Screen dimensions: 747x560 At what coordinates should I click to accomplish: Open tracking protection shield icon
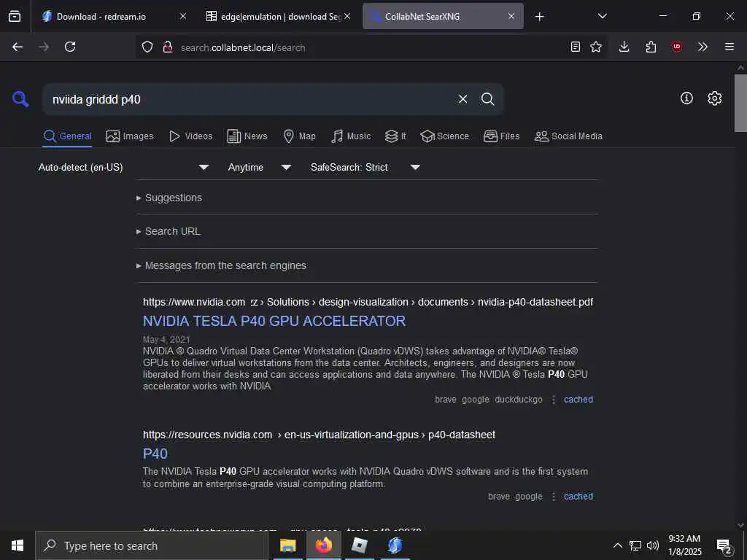(147, 47)
